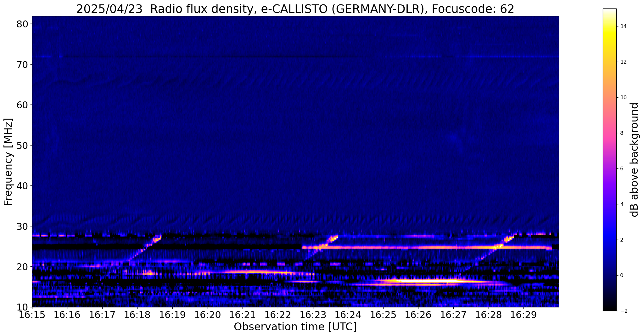
Task: Click the colorbar tick label 4
Action: 622,204
